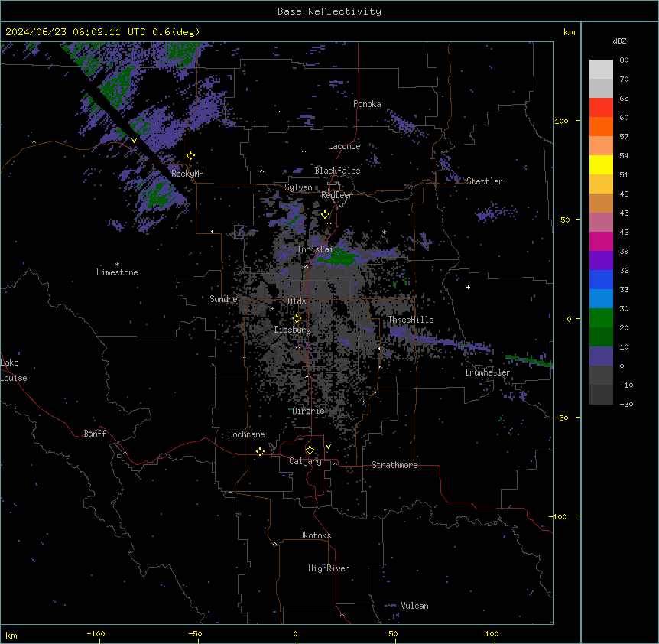The image size is (659, 644).
Task: Select the orange 57-60 dBZ legend swatch
Action: (601, 127)
